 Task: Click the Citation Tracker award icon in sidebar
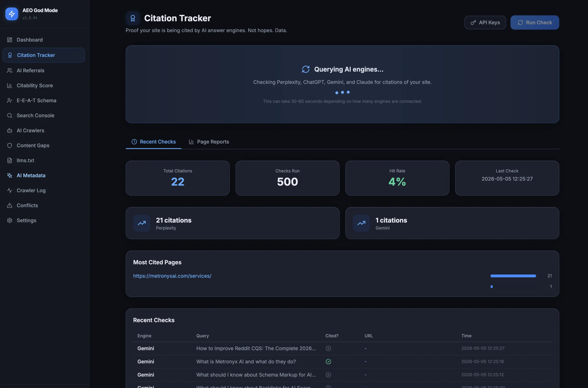10,55
